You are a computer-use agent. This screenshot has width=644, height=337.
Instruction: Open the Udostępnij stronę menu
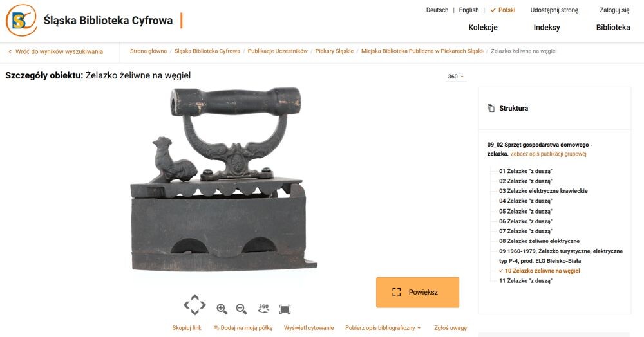pyautogui.click(x=554, y=10)
